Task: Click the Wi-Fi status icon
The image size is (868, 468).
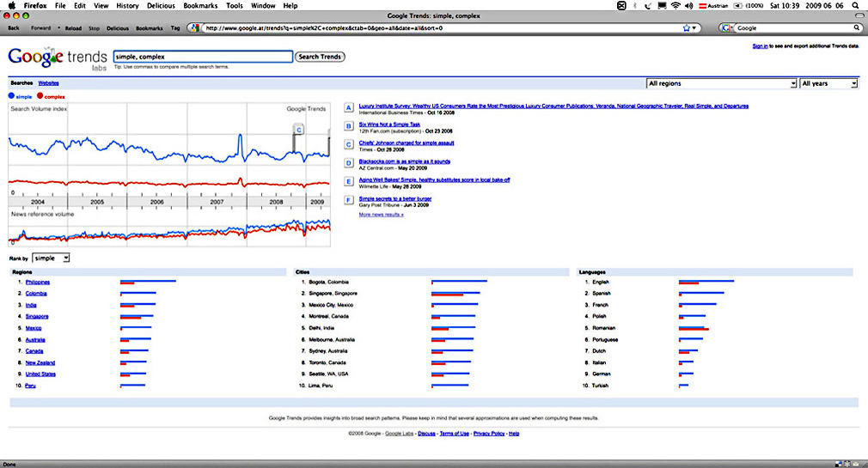Action: coord(675,5)
